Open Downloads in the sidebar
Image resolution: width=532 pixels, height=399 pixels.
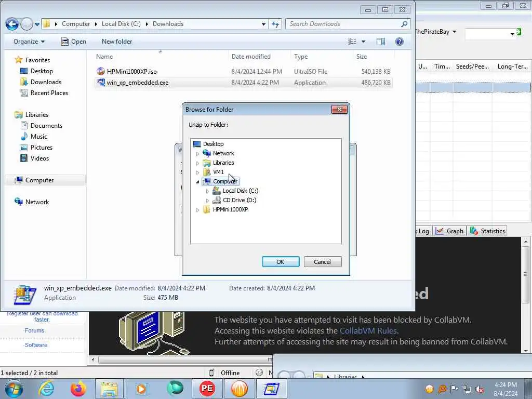[46, 82]
